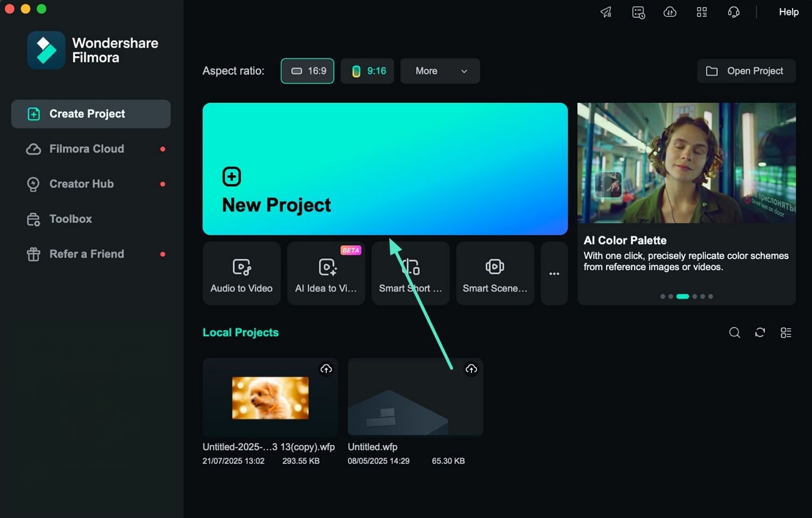
Task: Click the Untitled.wfp file name
Action: (x=373, y=447)
